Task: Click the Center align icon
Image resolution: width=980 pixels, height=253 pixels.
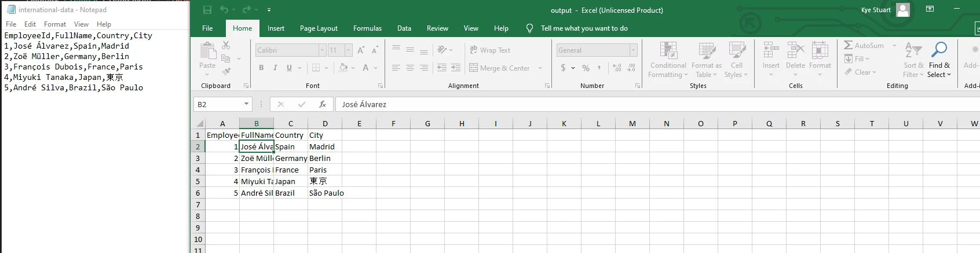Action: [x=410, y=68]
